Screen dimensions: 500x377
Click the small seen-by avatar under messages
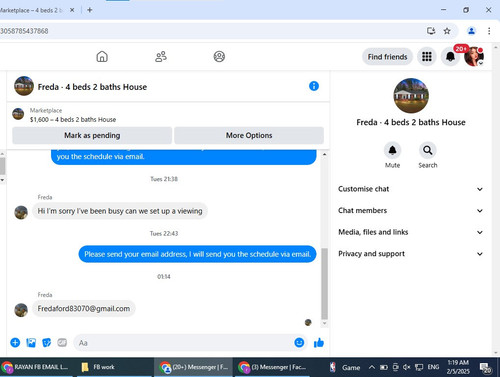pyautogui.click(x=308, y=322)
